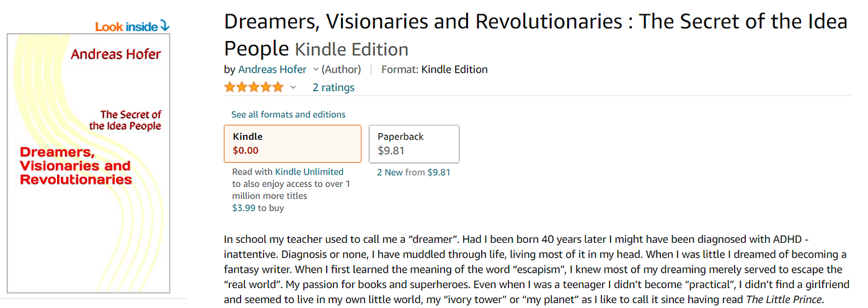Click the gray Kindle Edition text in title
This screenshot has height=308, width=868.
[x=352, y=49]
